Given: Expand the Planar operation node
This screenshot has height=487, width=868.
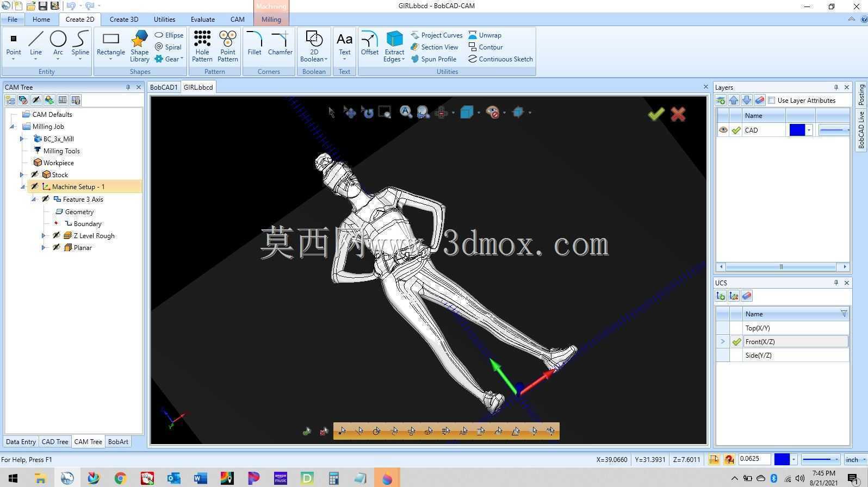Looking at the screenshot, I should (44, 247).
